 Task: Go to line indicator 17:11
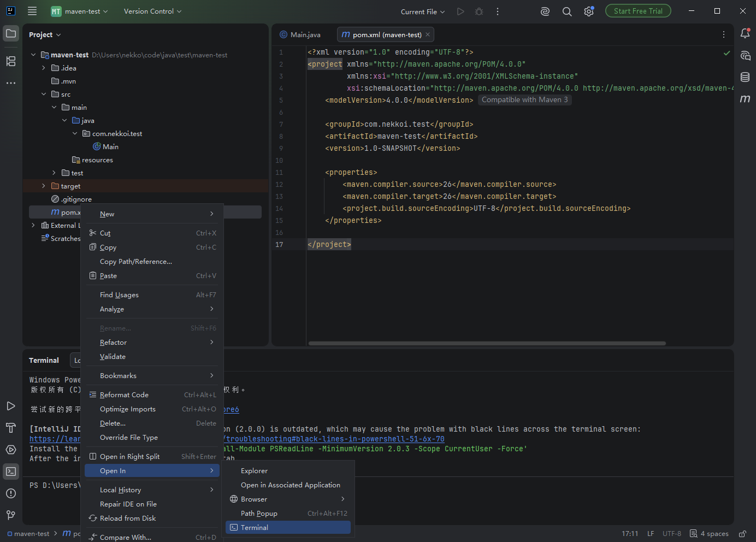pos(630,534)
